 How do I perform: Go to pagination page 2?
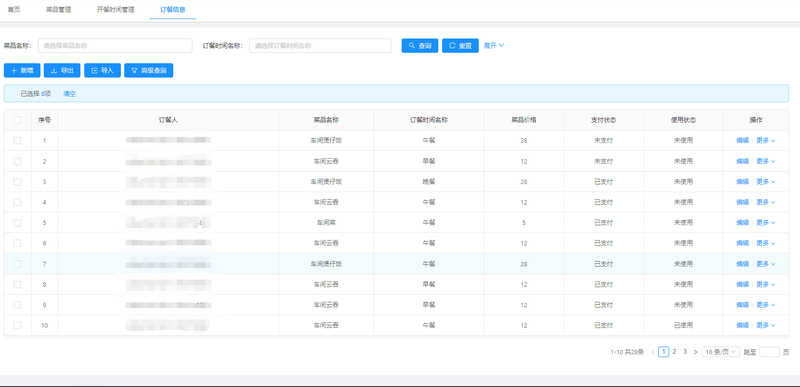pos(674,352)
